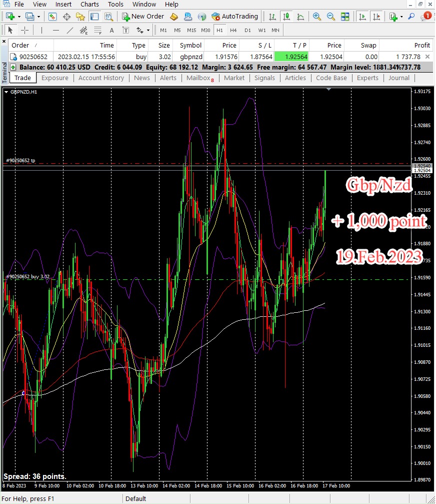Image resolution: width=436 pixels, height=504 pixels.
Task: Toggle chart Auto Scroll
Action: [362, 17]
